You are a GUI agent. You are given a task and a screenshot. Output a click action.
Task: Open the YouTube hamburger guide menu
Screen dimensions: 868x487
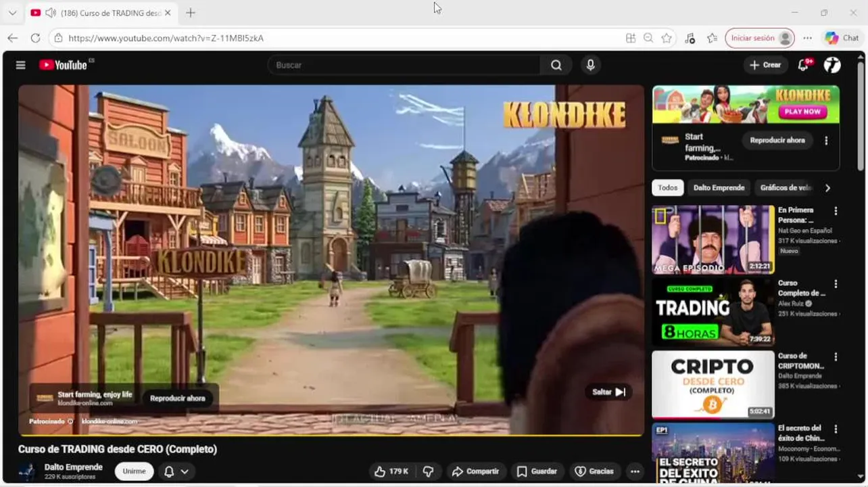21,65
